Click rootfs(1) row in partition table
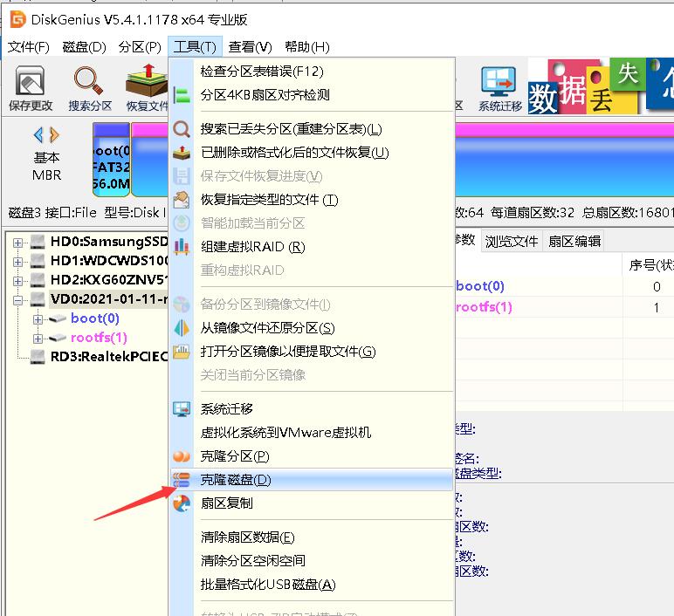The width and height of the screenshot is (674, 616). 564,308
